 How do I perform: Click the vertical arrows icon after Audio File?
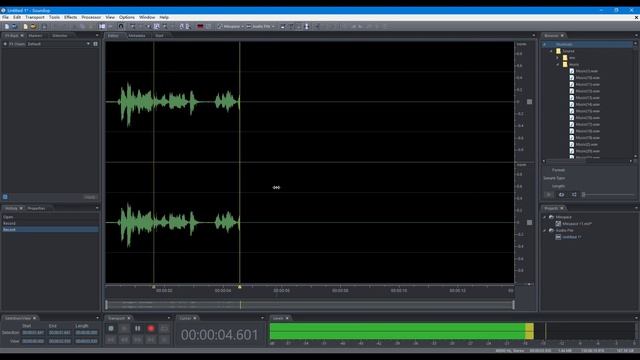click(x=307, y=27)
